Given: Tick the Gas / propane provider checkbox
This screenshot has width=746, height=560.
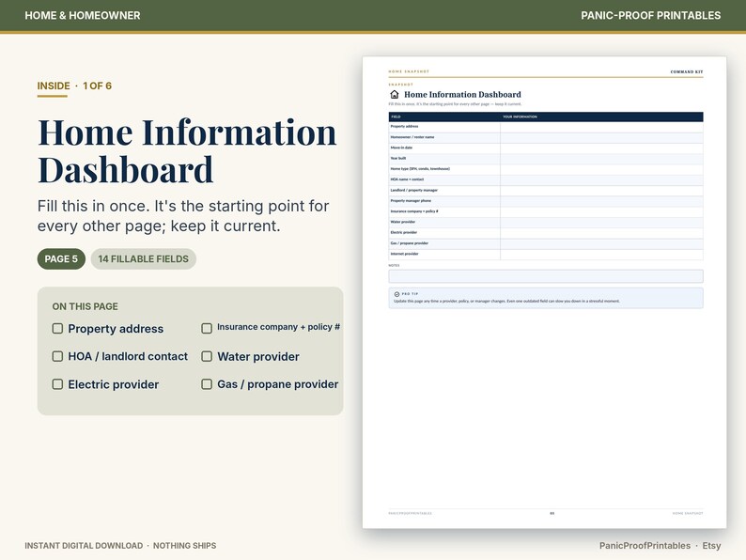Looking at the screenshot, I should (207, 384).
